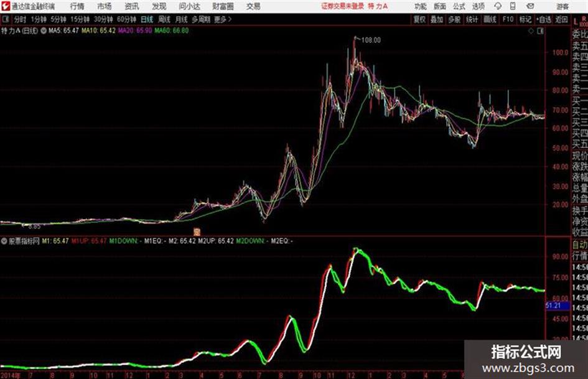
Task: Open the MA indicator dropdown beside 特力A (日线)
Action: coord(44,30)
